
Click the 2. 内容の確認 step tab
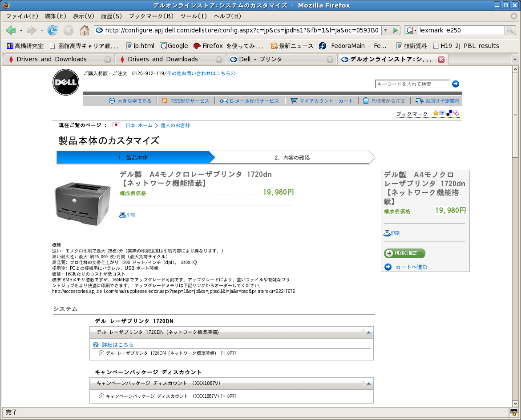pyautogui.click(x=292, y=158)
